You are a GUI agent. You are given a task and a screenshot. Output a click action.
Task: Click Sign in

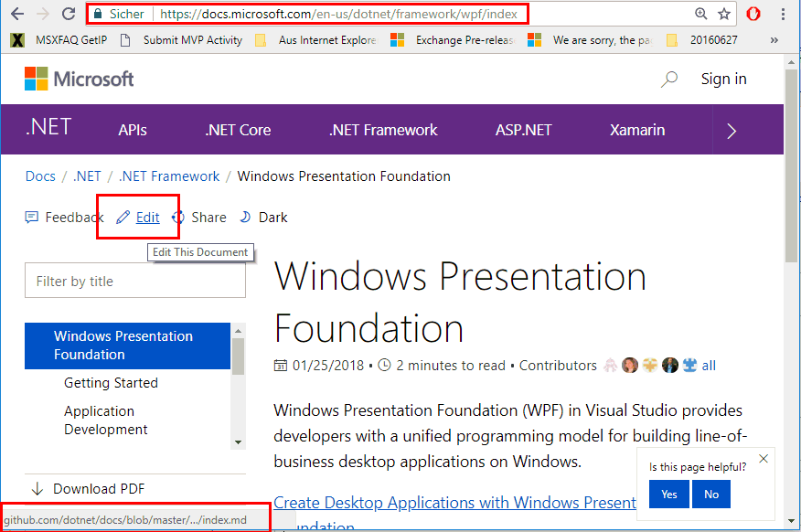click(723, 80)
